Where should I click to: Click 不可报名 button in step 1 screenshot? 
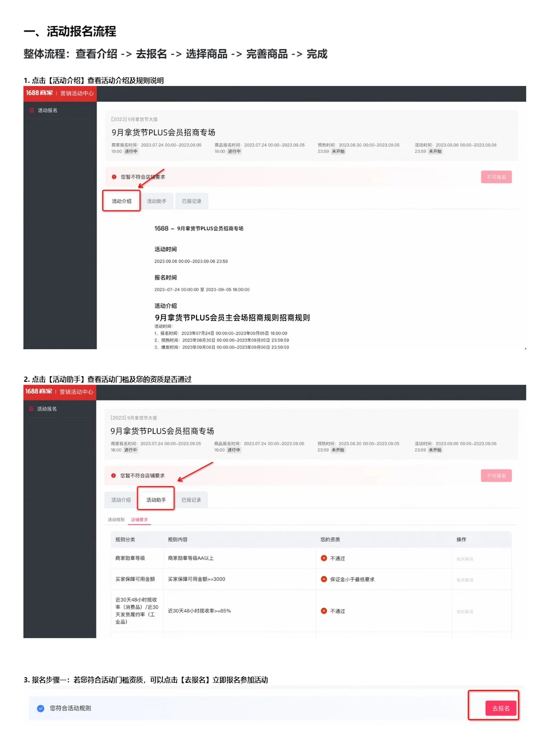click(x=496, y=177)
